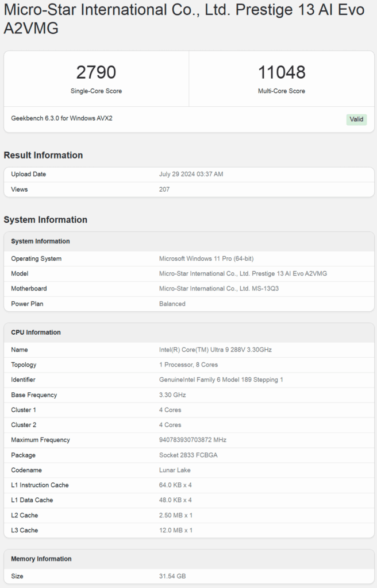Click the Balanced power plan value
This screenshot has width=377, height=588.
pyautogui.click(x=172, y=304)
